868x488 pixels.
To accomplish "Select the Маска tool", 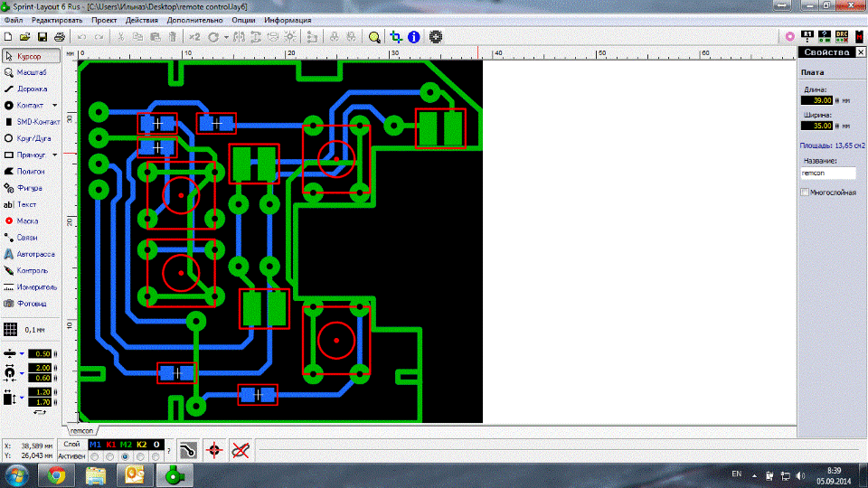I will click(x=31, y=221).
